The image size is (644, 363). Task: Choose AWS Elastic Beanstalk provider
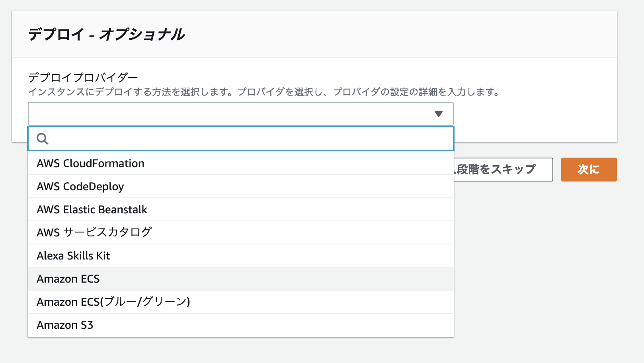pos(241,209)
